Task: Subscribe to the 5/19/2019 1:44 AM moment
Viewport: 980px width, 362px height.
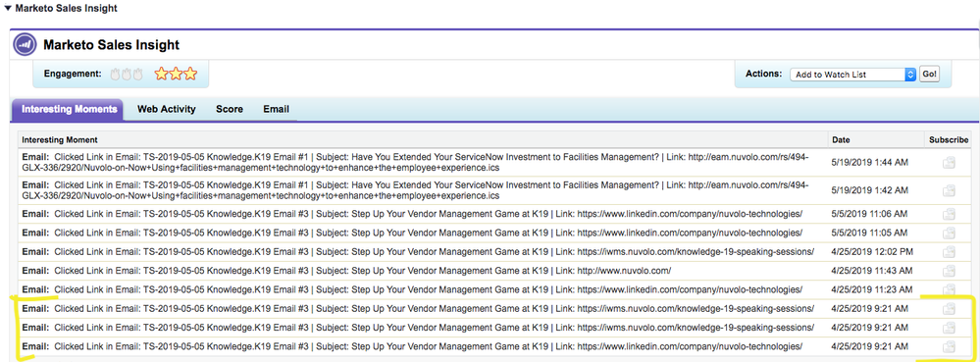Action: click(x=949, y=163)
